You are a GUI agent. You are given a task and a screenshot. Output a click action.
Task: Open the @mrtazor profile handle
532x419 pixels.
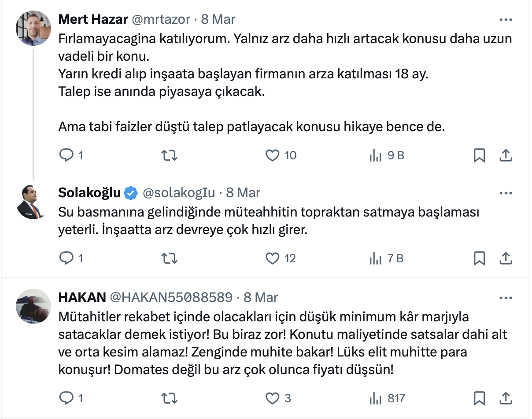[161, 19]
